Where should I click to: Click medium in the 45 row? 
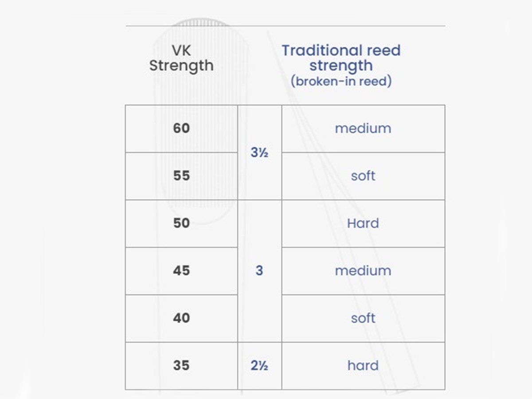coord(363,271)
